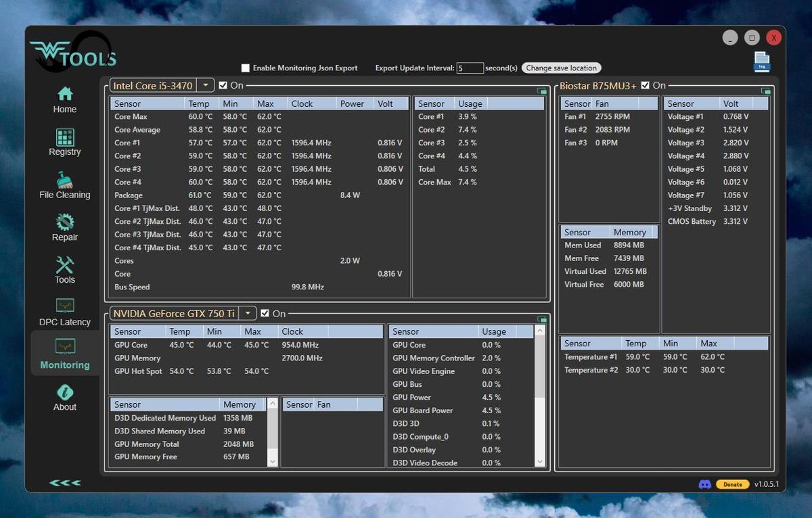Click the Donate button
Image resolution: width=812 pixels, height=518 pixels.
pyautogui.click(x=732, y=484)
